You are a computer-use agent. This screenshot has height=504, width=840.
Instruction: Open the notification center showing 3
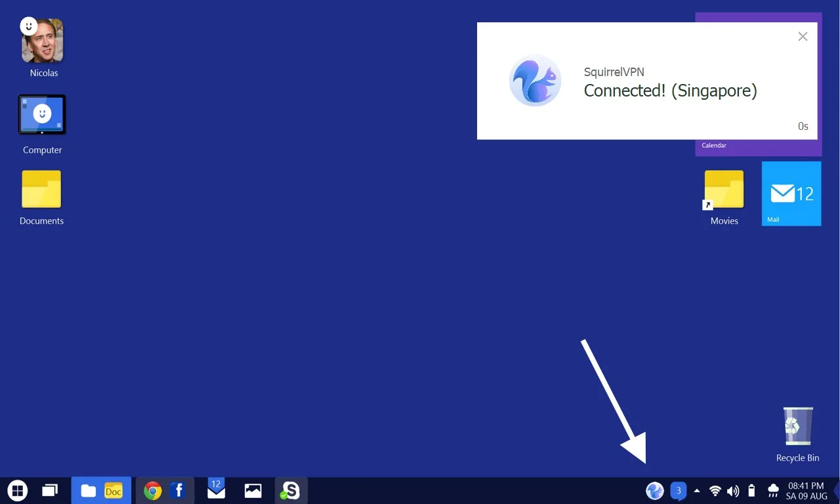[x=679, y=490]
